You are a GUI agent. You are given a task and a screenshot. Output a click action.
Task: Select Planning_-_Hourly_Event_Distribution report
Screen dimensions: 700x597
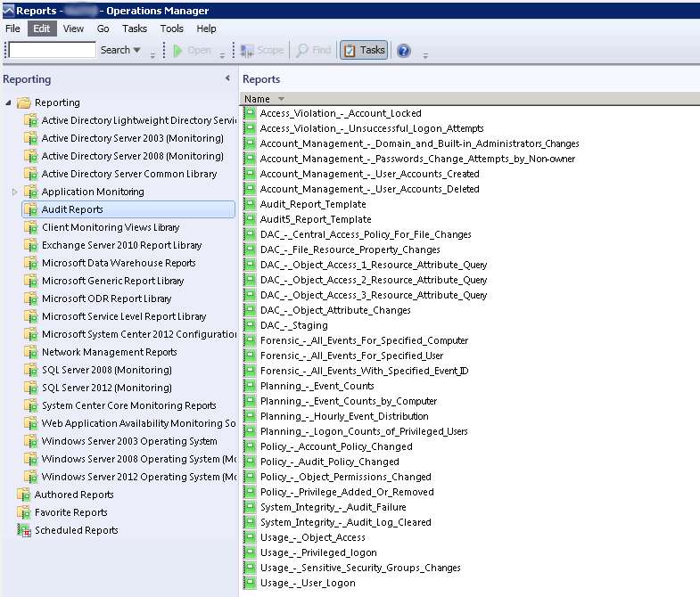344,417
